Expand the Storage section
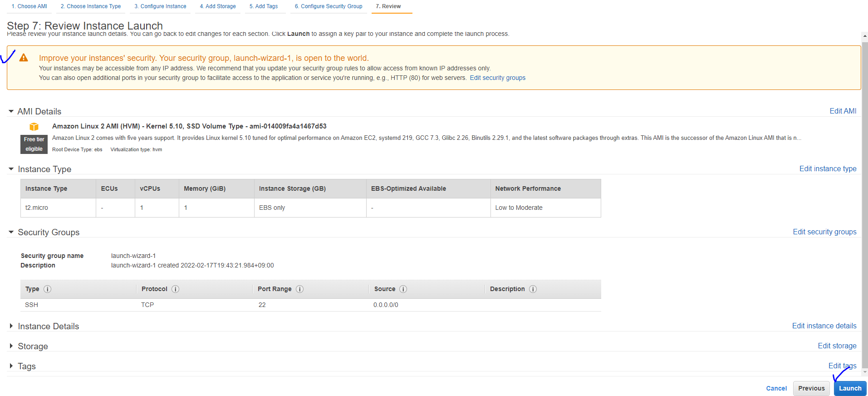This screenshot has width=868, height=396. pyautogui.click(x=11, y=346)
